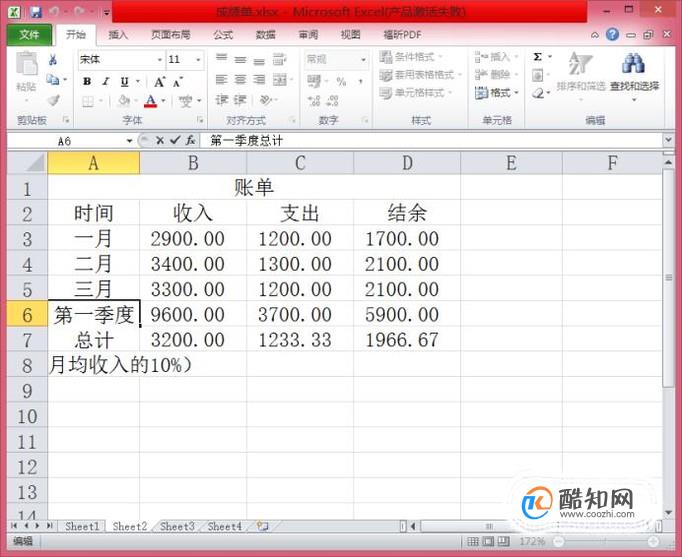Viewport: 682px width, 557px height.
Task: Toggle Bold formatting
Action: click(x=87, y=81)
